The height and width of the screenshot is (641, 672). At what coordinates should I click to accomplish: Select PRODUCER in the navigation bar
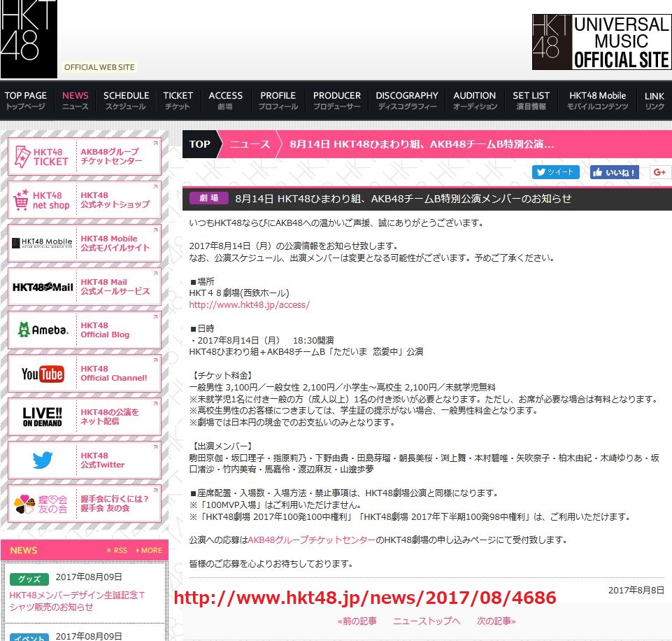coord(337,100)
